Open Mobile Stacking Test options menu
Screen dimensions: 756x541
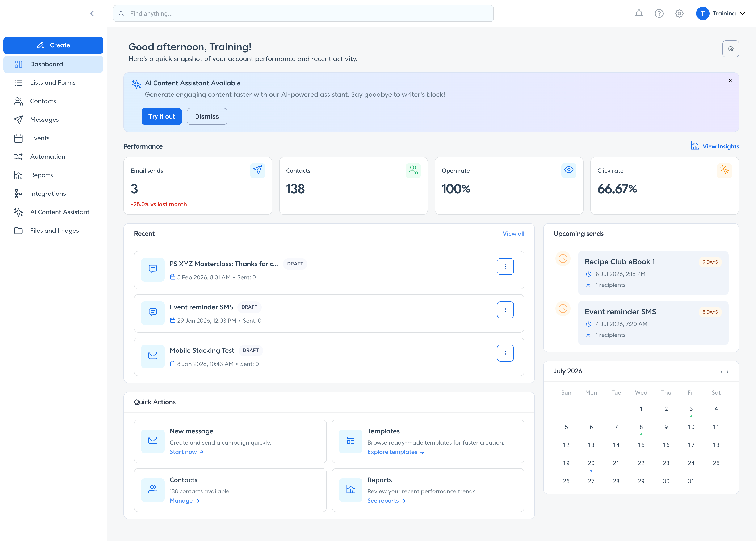[505, 353]
